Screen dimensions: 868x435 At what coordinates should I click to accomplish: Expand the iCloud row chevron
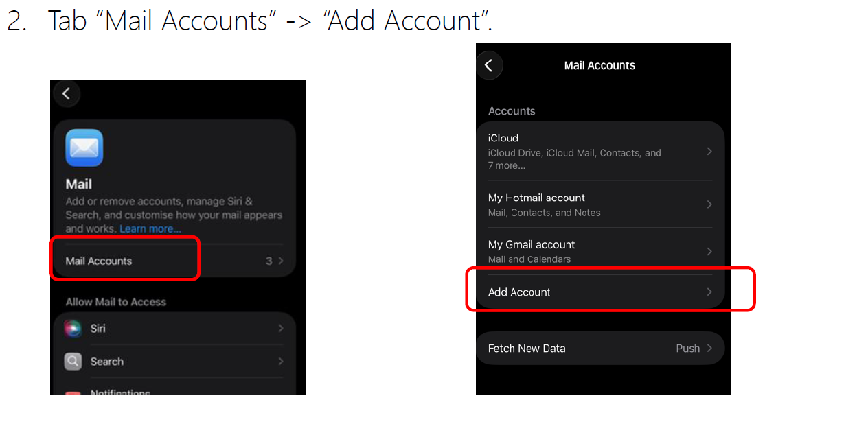tap(709, 151)
